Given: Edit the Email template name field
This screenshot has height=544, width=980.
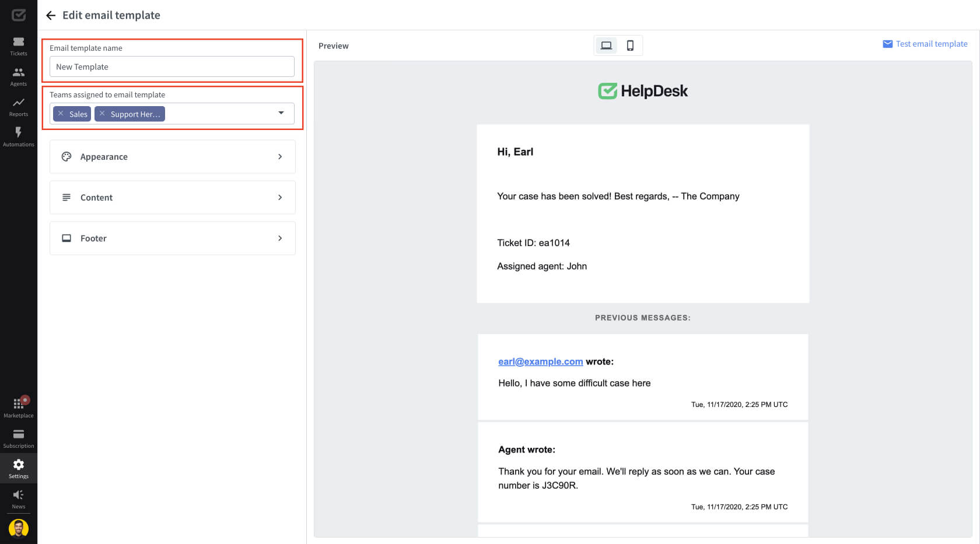Looking at the screenshot, I should click(172, 66).
